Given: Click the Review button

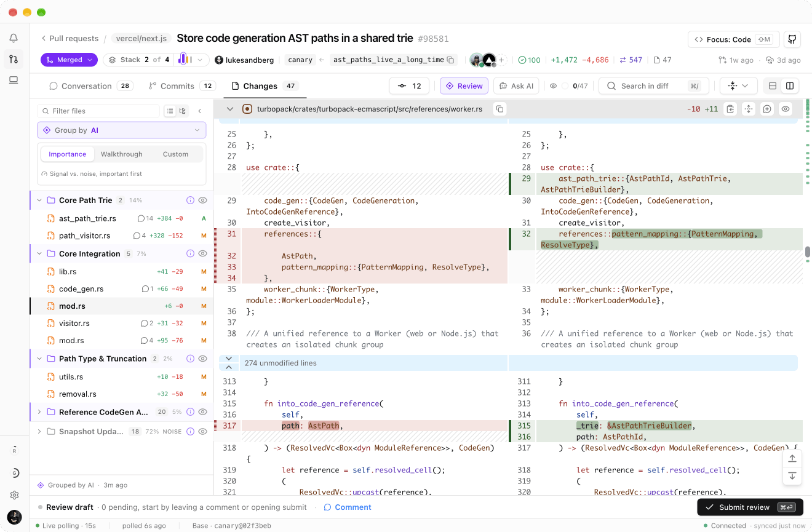Looking at the screenshot, I should click(x=464, y=86).
